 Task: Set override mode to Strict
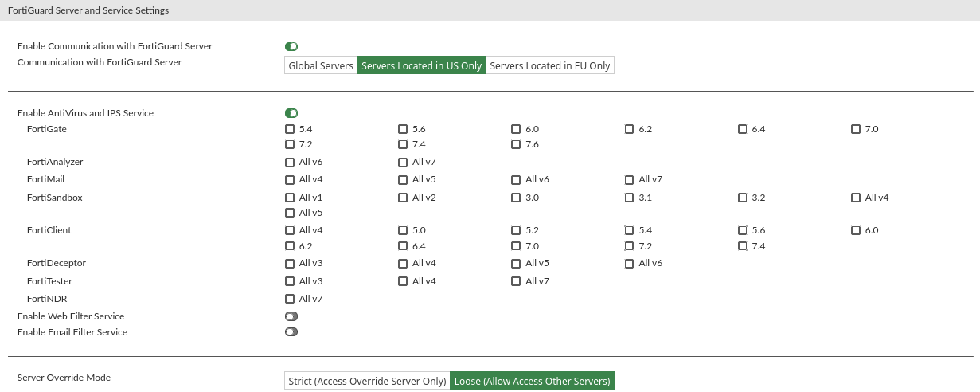pos(367,382)
